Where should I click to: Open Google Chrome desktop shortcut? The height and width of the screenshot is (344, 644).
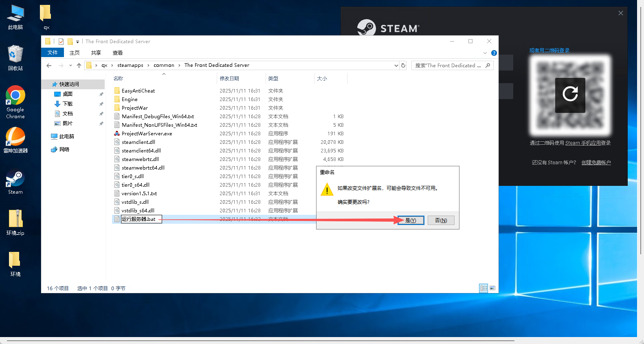pos(15,96)
